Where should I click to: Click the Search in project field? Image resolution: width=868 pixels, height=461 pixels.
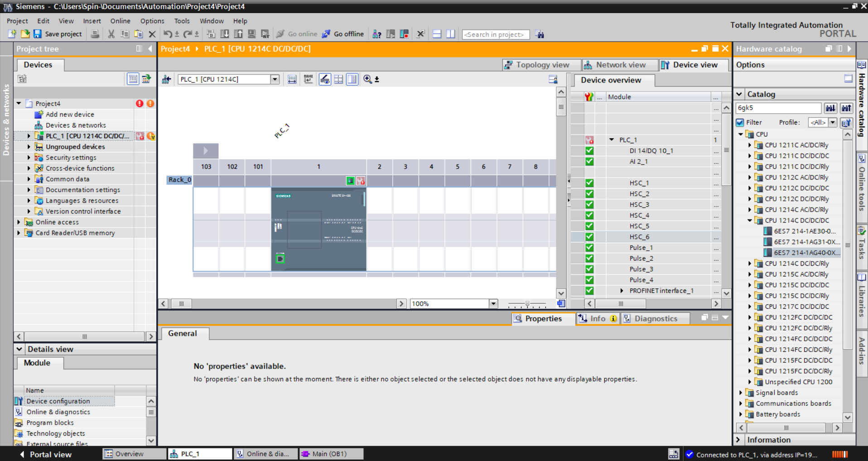pos(495,34)
